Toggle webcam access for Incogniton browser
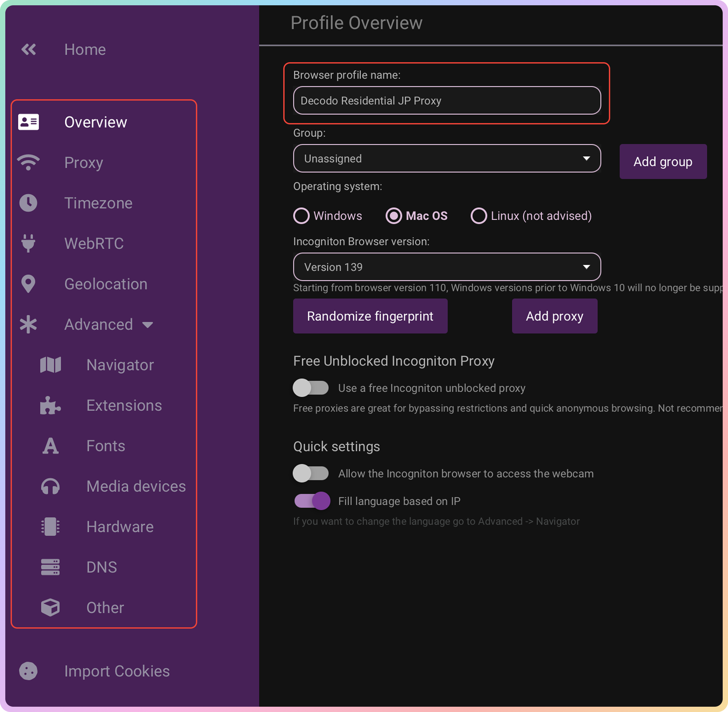This screenshot has height=712, width=728. [x=310, y=473]
